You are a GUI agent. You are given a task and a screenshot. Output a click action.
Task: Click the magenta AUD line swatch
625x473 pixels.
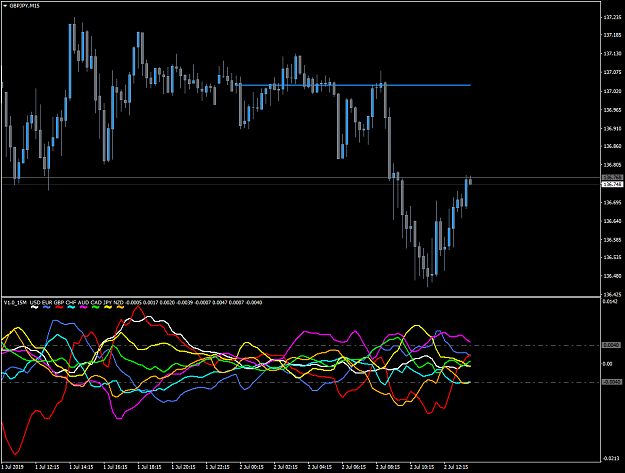pyautogui.click(x=83, y=307)
